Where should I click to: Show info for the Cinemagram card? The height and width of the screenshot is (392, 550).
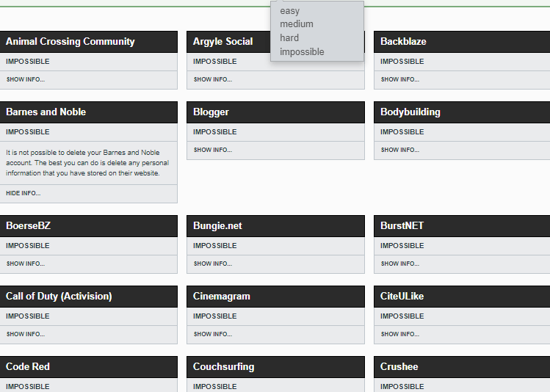click(x=212, y=334)
